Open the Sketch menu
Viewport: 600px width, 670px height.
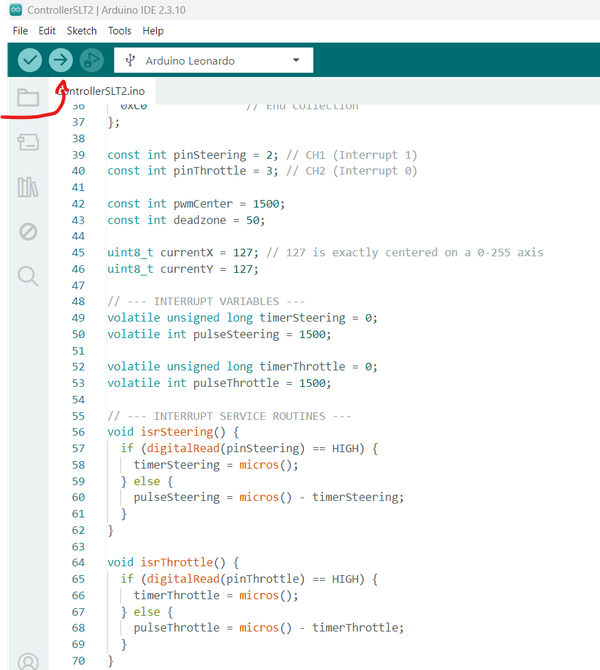(x=82, y=31)
